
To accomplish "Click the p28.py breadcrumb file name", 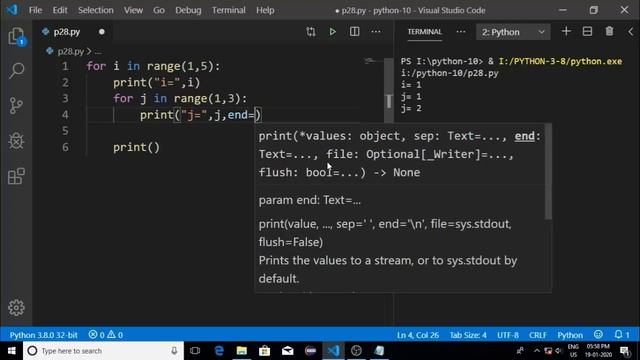I will pos(70,51).
